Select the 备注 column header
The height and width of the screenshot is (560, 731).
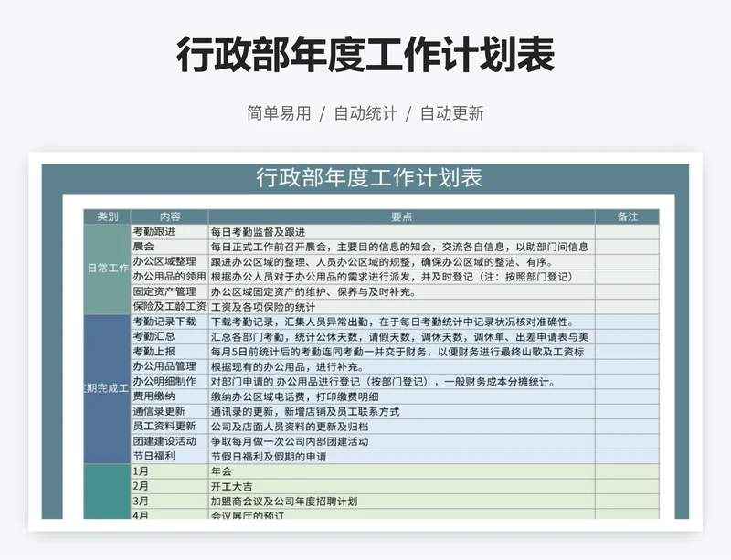(627, 217)
